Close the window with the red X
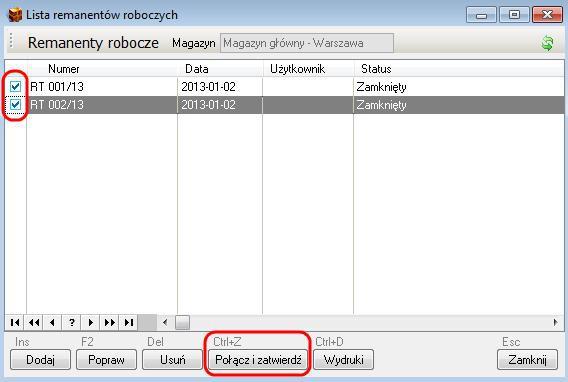Screen dimensions: 568x382 [x=547, y=15]
